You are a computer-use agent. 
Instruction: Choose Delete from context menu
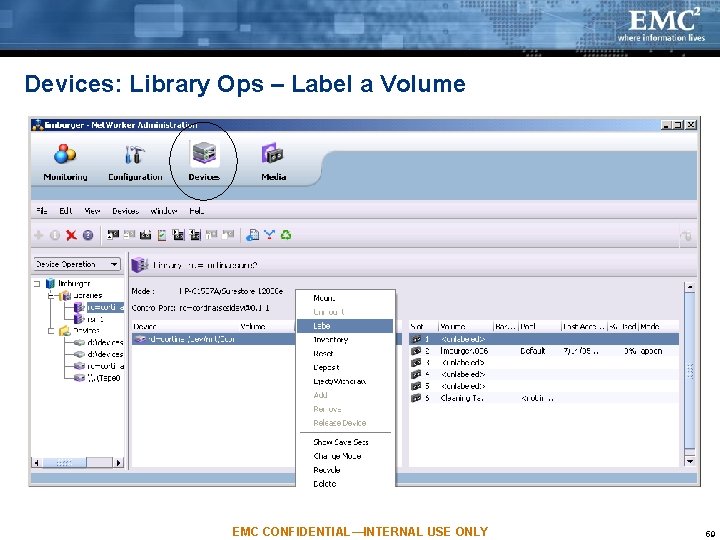coord(345,484)
